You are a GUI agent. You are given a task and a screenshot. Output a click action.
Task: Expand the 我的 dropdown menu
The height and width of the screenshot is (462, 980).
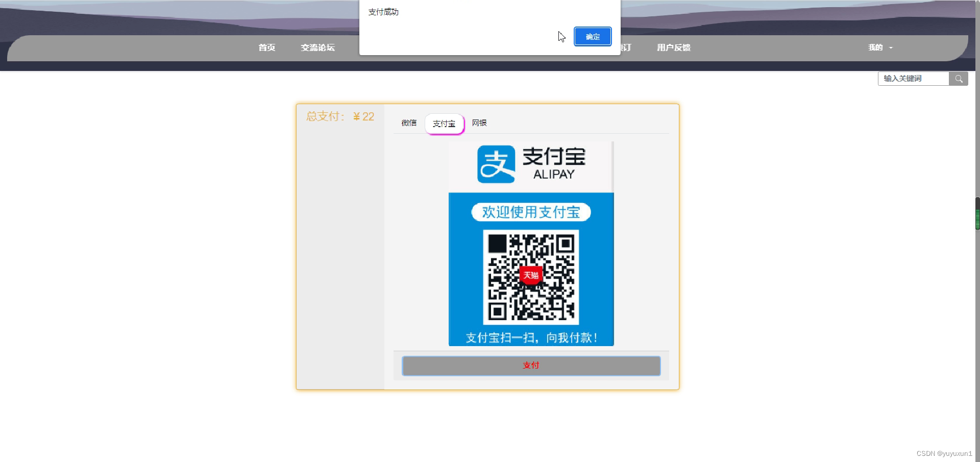[x=880, y=47]
